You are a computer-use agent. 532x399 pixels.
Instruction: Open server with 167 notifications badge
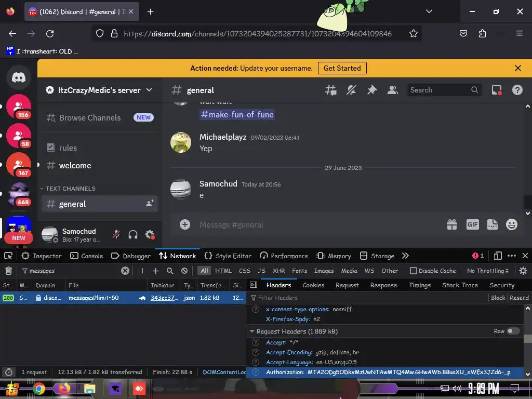point(19,165)
